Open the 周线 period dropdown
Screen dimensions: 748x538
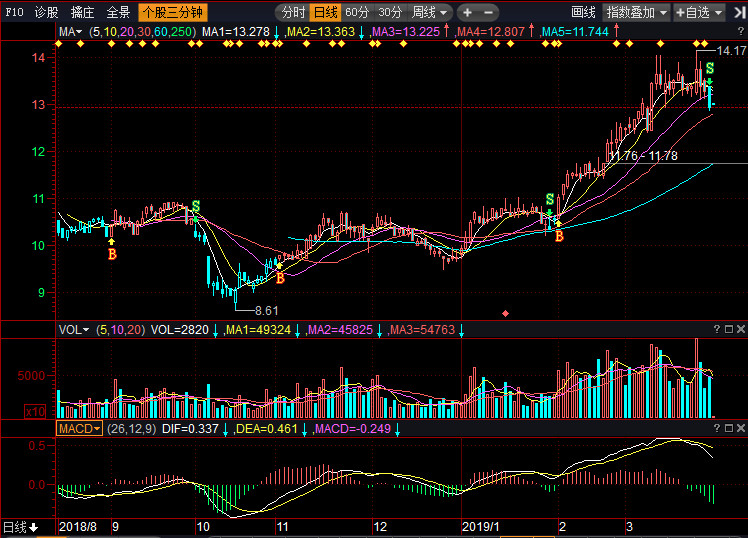click(431, 13)
